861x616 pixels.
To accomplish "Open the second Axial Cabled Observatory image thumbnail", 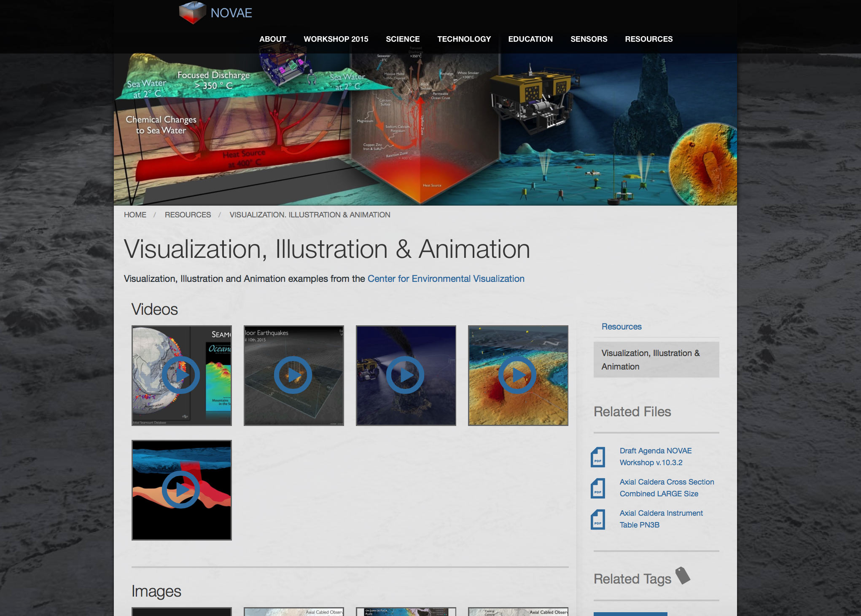I will (293, 611).
